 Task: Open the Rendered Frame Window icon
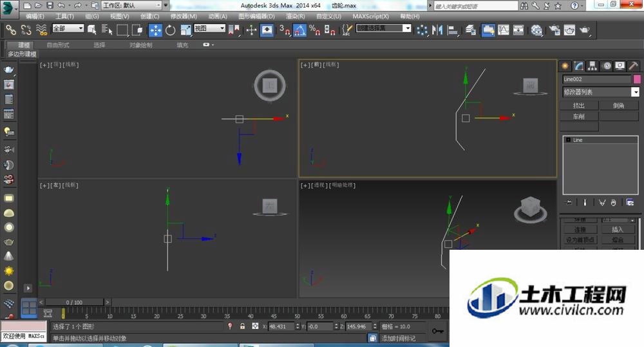pos(570,30)
